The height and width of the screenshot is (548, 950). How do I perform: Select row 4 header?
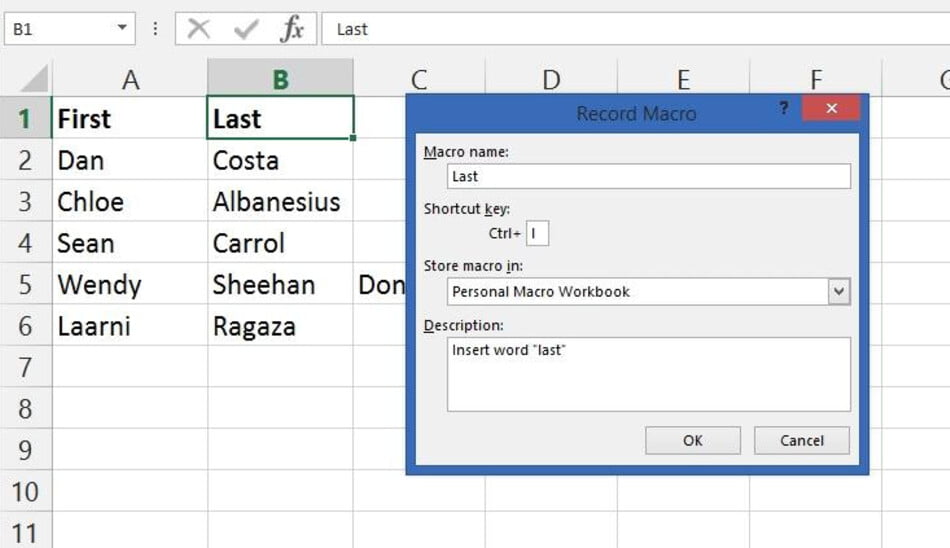tap(25, 242)
